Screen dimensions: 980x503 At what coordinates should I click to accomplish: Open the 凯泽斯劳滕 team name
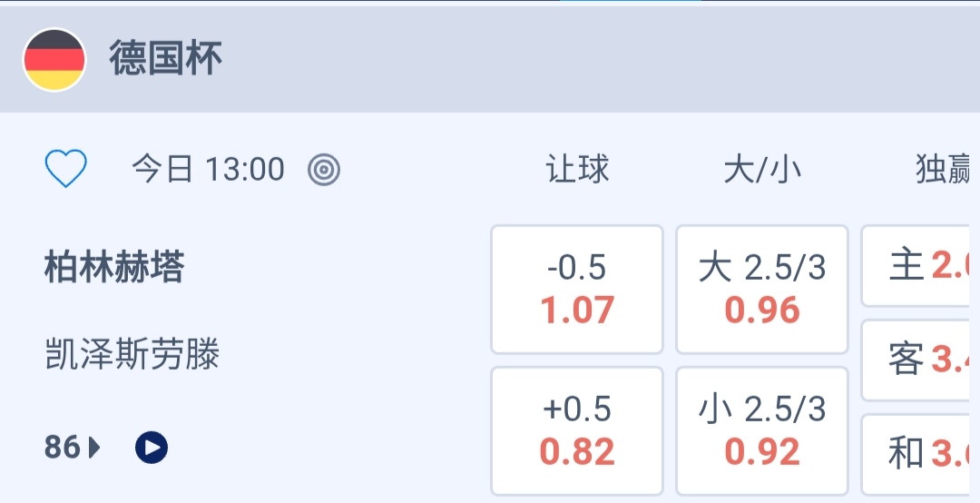click(132, 354)
